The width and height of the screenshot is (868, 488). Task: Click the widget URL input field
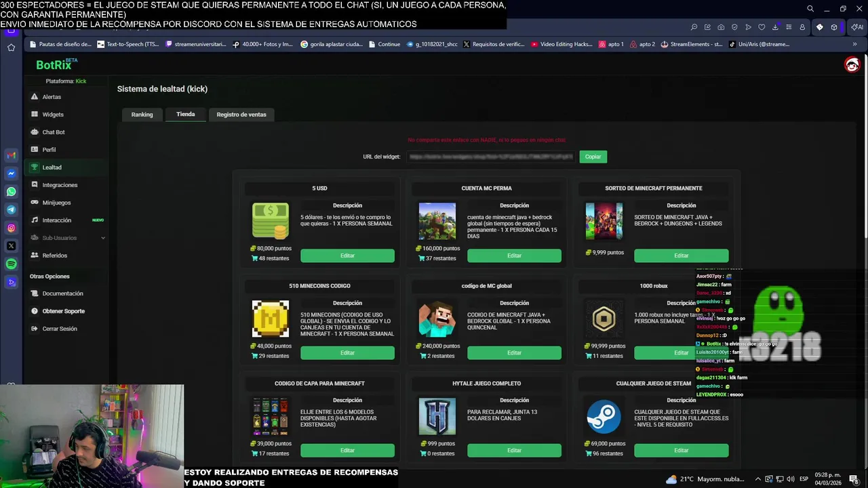click(x=490, y=157)
